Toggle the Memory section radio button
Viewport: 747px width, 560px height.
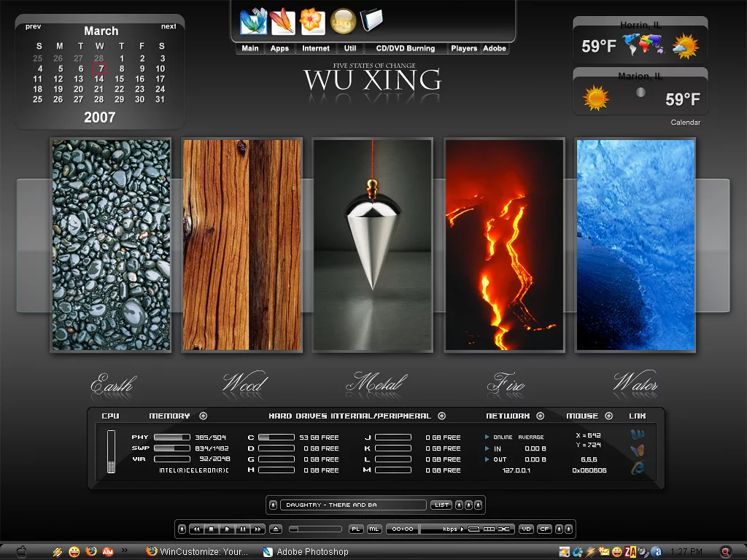click(x=203, y=416)
